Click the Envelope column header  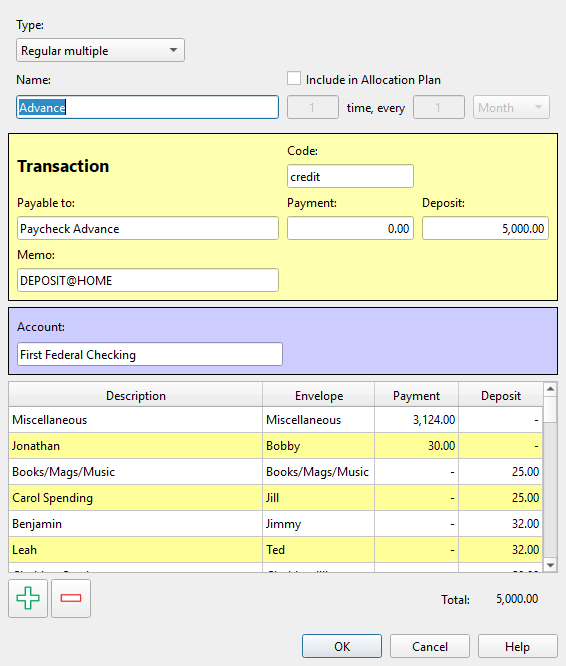[318, 395]
